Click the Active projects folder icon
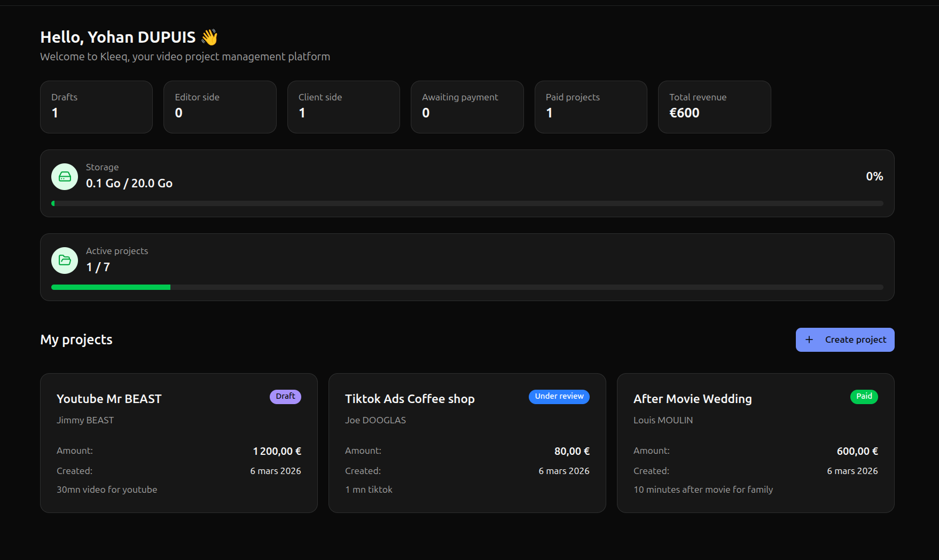939x560 pixels. (64, 260)
